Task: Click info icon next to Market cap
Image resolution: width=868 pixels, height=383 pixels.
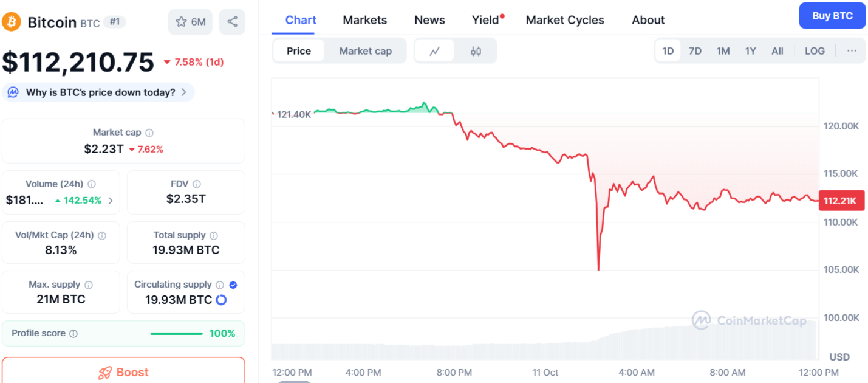Action: 149,133
